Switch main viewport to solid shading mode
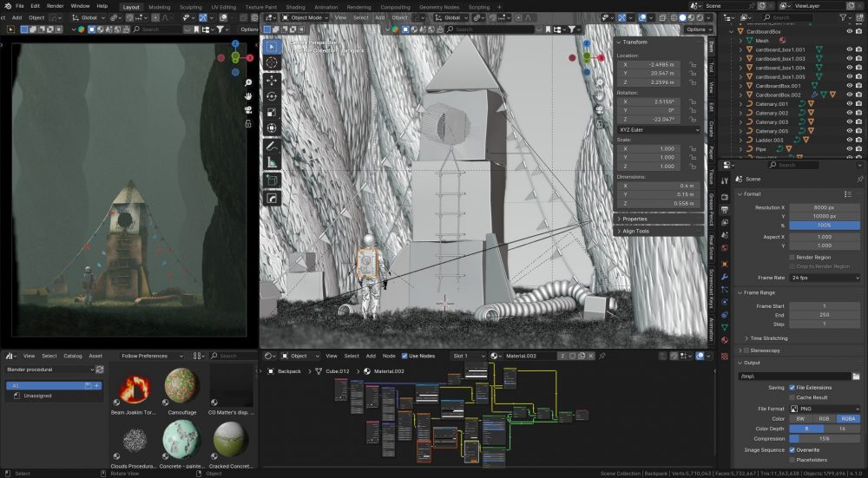The image size is (868, 478). tap(682, 17)
